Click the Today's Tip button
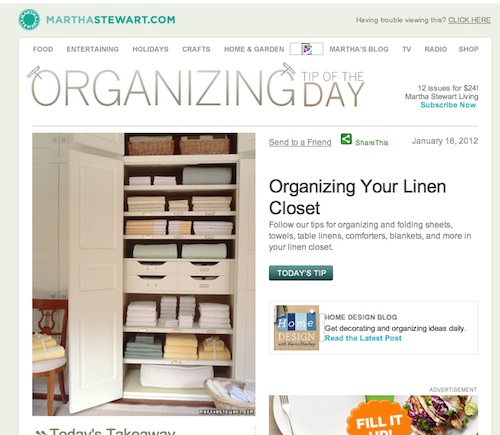Viewport: 500px width, 435px height. coord(301,273)
